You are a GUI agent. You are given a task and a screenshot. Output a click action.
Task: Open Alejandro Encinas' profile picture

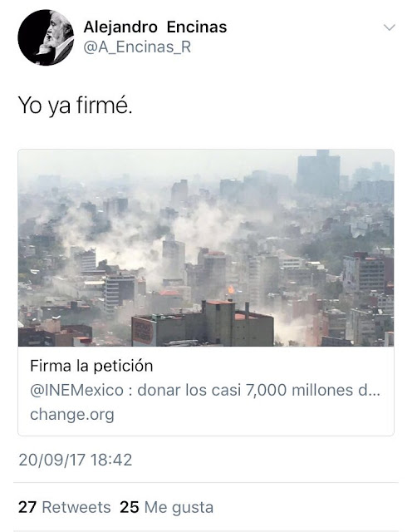click(x=46, y=37)
